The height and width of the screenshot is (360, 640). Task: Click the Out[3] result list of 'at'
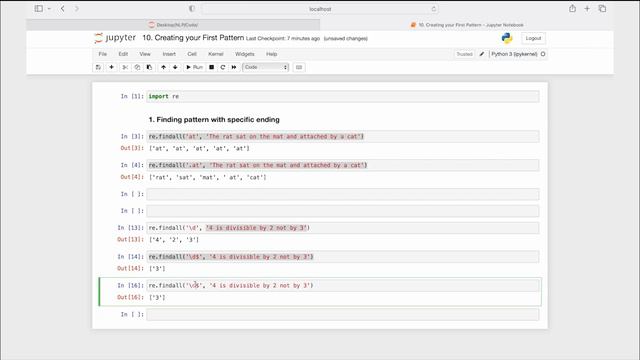pos(199,149)
